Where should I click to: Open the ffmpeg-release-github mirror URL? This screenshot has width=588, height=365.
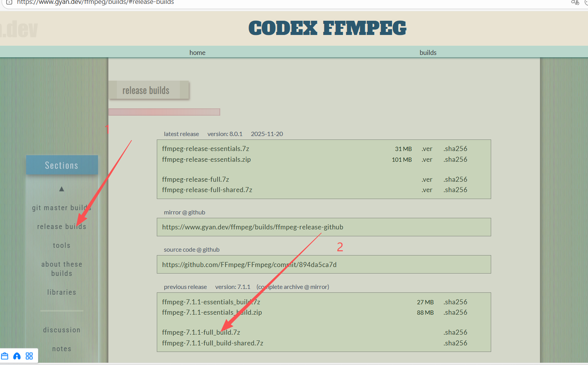pyautogui.click(x=252, y=227)
